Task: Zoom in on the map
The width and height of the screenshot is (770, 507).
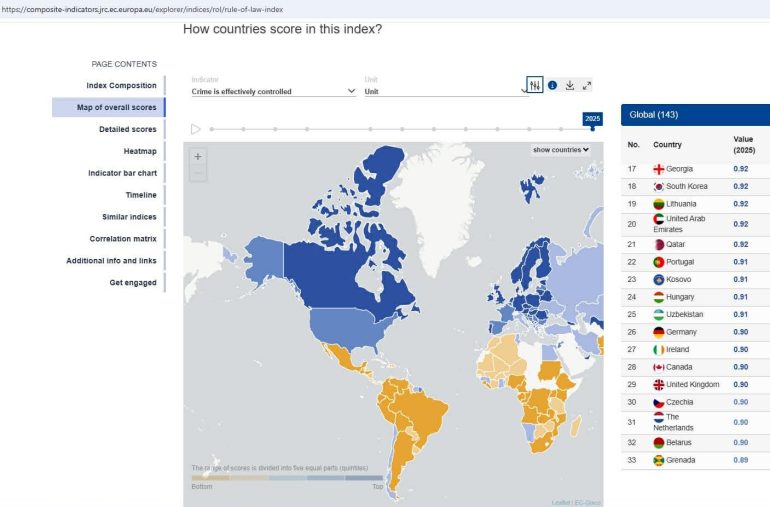Action: [198, 156]
